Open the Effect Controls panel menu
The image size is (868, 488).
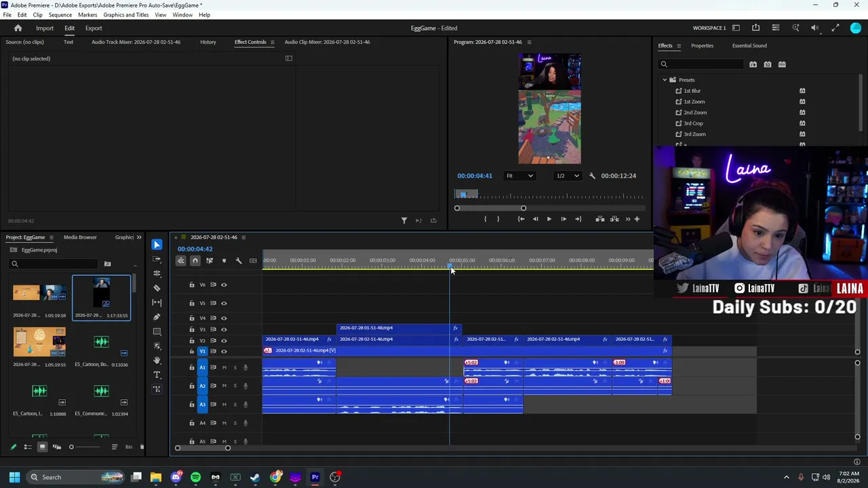point(273,42)
